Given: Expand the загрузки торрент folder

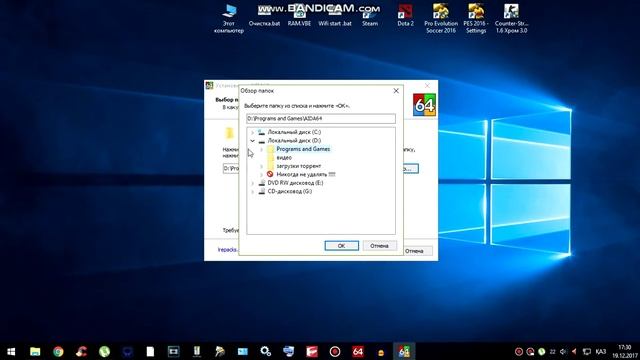Looking at the screenshot, I should 262,166.
